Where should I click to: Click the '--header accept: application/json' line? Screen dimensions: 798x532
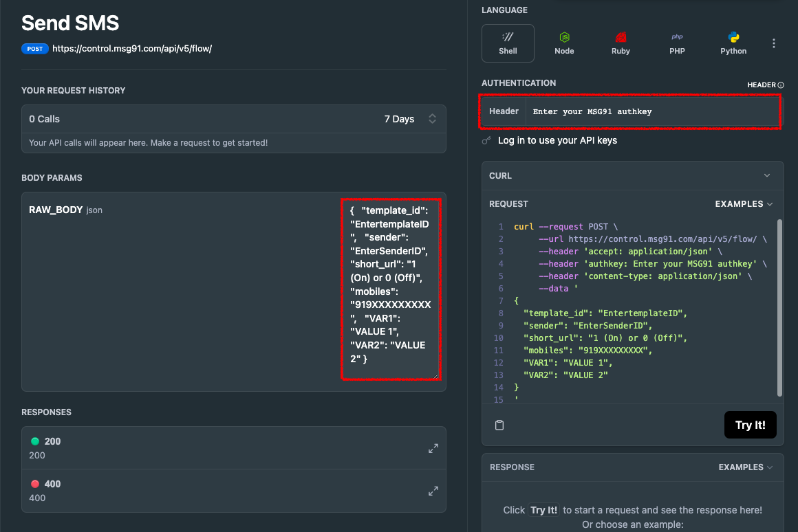(x=630, y=252)
